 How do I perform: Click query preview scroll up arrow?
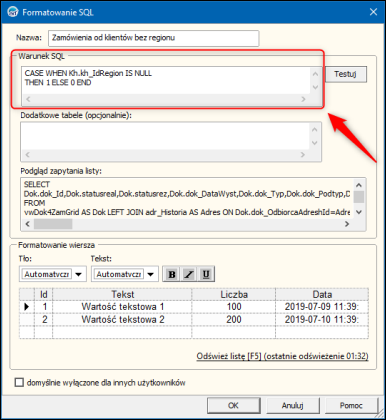[x=359, y=185]
